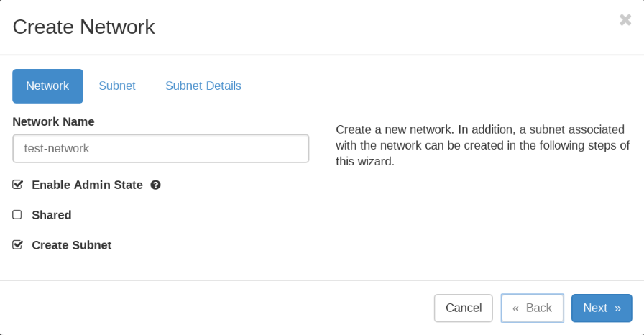This screenshot has height=335, width=644.
Task: Click the Create Network dialog title
Action: coord(83,27)
